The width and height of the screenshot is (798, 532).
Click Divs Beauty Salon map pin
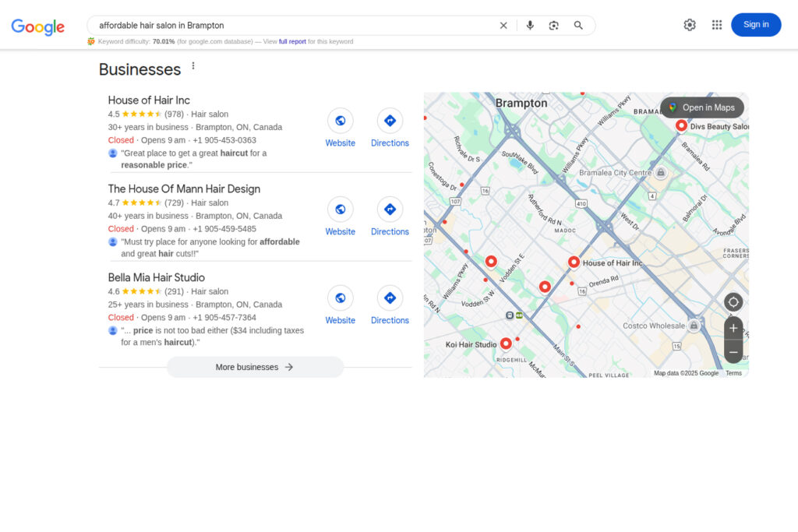[681, 125]
